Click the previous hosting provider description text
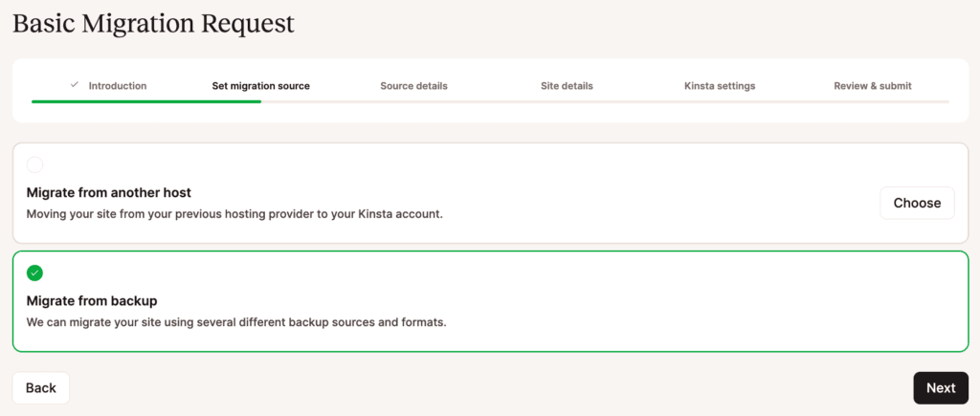This screenshot has height=416, width=980. pyautogui.click(x=234, y=214)
